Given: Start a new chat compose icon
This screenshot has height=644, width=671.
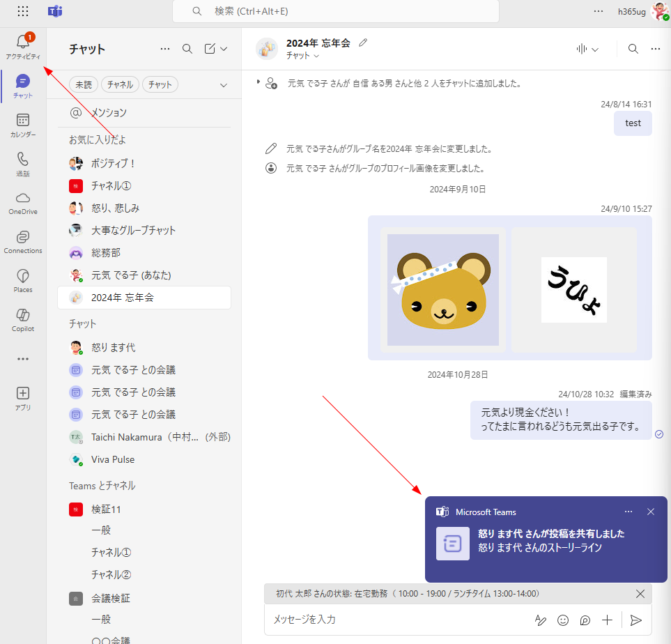Looking at the screenshot, I should pos(210,49).
